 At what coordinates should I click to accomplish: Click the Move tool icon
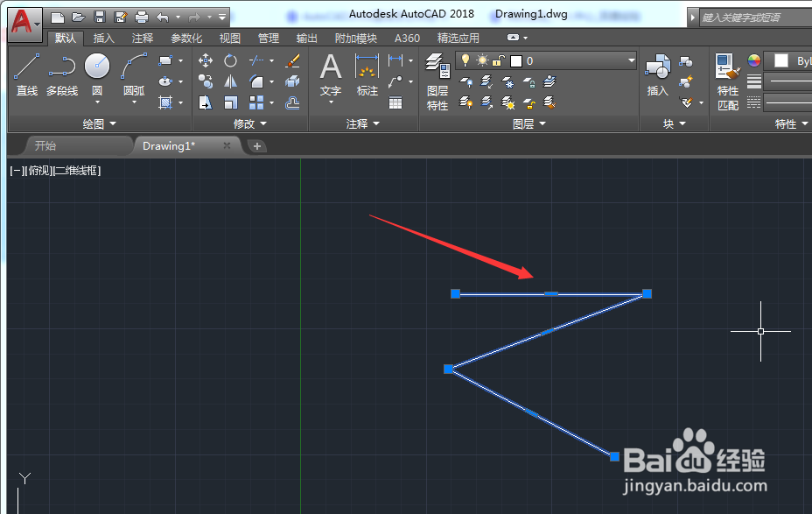point(206,60)
